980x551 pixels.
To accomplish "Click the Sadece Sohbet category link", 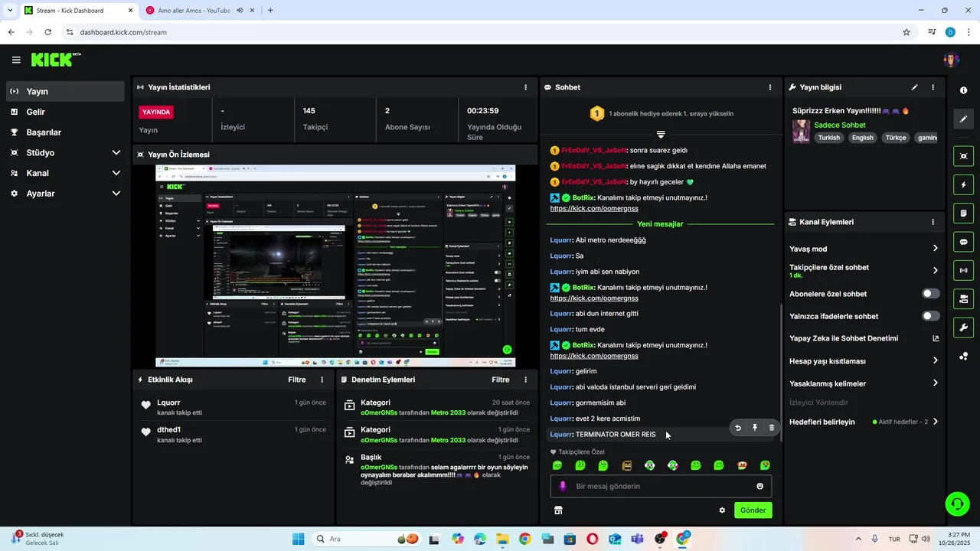I will (x=840, y=125).
